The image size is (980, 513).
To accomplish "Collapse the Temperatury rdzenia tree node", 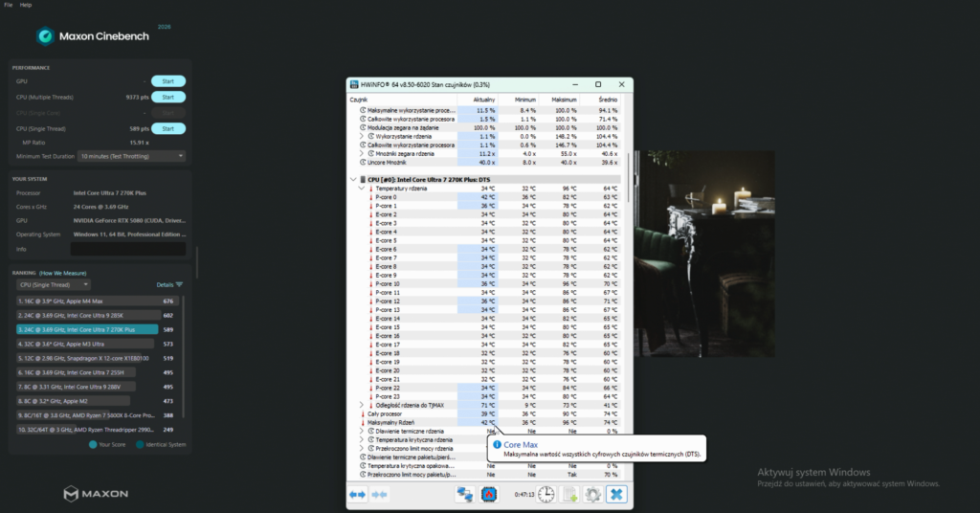I will coord(361,189).
